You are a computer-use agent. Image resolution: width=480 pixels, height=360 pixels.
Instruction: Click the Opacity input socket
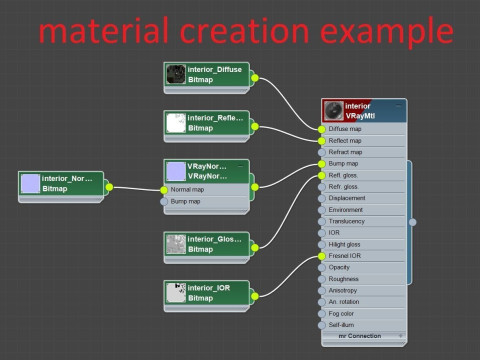(x=322, y=268)
